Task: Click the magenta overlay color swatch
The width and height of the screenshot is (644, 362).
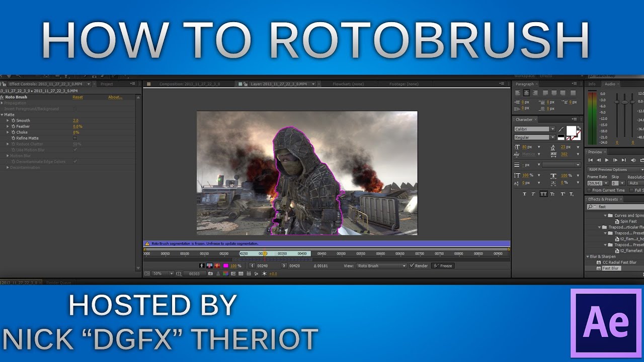Action: tap(226, 265)
